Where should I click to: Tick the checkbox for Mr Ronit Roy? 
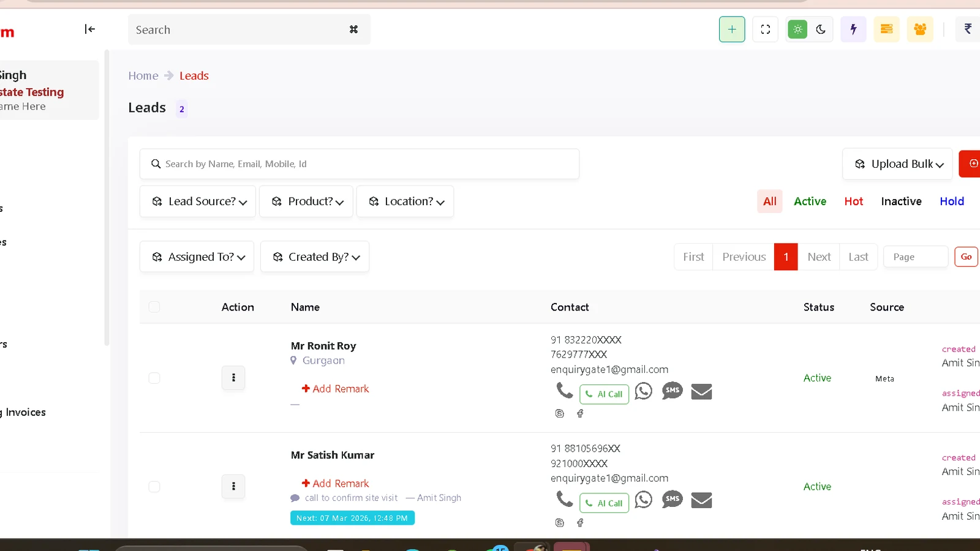(x=154, y=378)
